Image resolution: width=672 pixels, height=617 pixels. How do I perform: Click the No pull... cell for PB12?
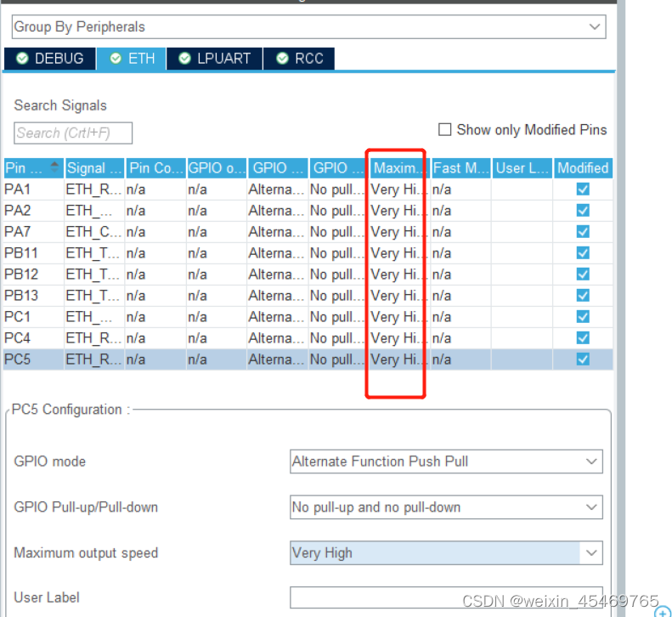[338, 274]
